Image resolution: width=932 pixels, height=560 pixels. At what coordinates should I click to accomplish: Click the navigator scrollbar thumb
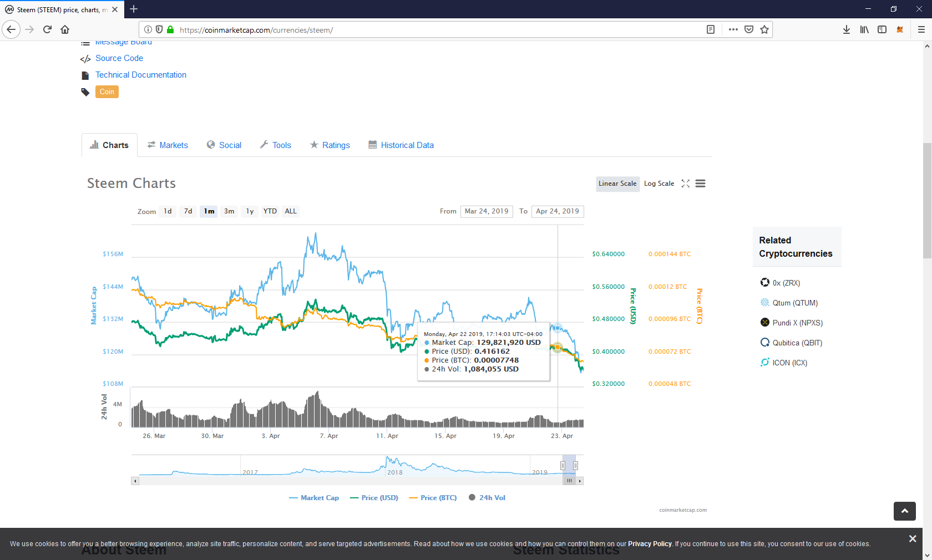coord(569,481)
